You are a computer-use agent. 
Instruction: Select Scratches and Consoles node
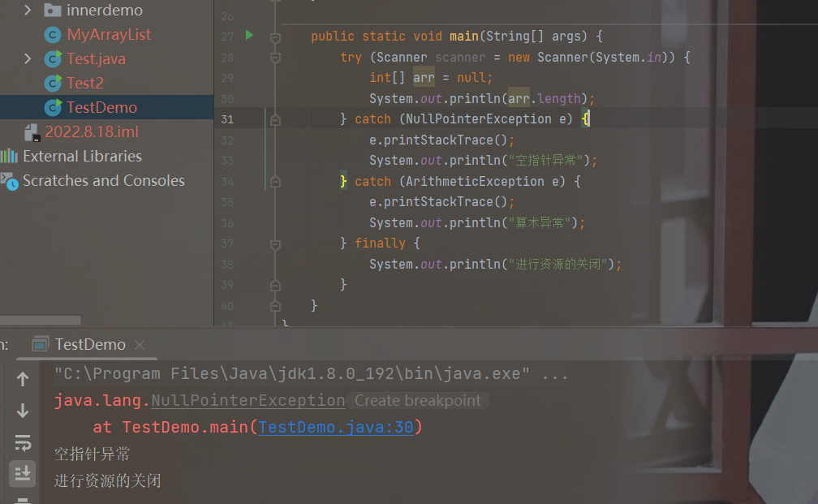tap(104, 180)
